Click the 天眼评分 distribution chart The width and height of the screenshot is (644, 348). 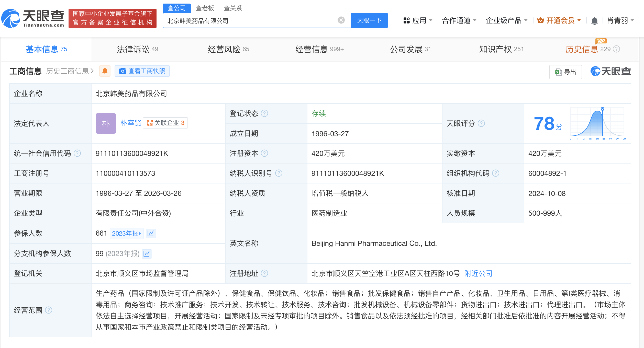(598, 124)
